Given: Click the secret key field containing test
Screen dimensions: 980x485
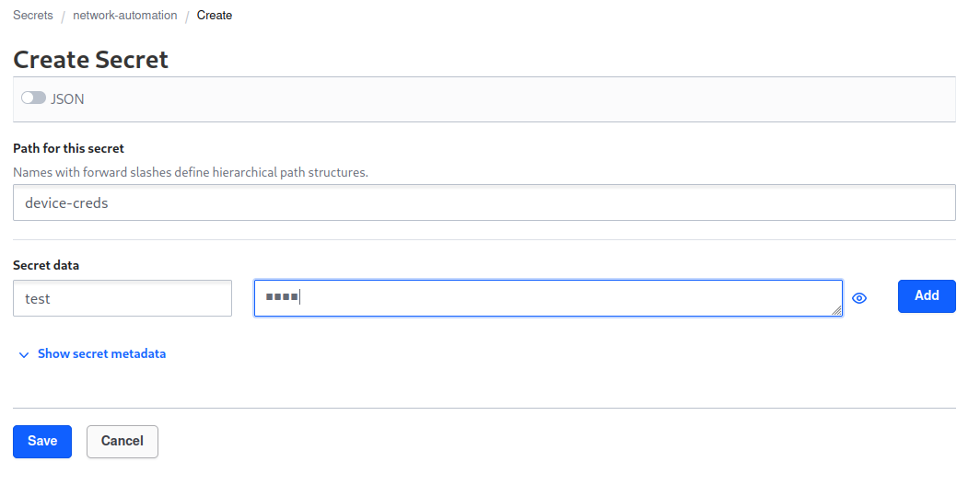Looking at the screenshot, I should click(122, 298).
